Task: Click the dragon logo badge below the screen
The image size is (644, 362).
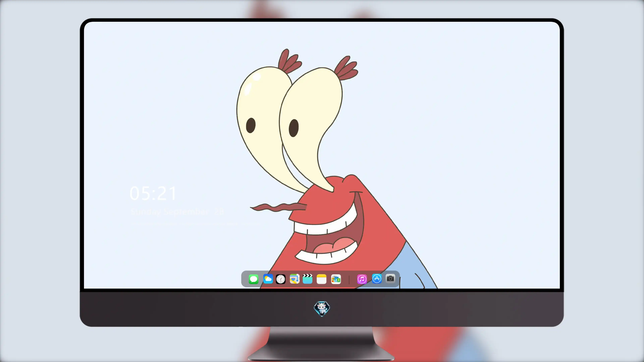Action: [322, 309]
